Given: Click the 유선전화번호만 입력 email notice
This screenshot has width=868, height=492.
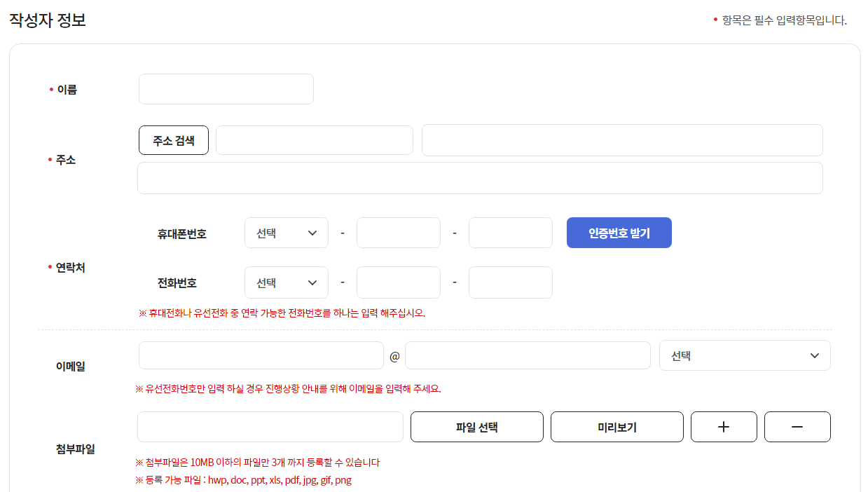Looking at the screenshot, I should [x=288, y=388].
